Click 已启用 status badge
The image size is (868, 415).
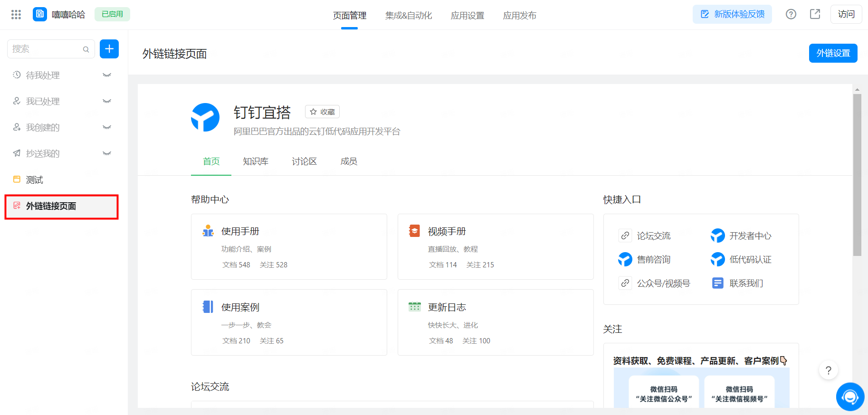112,14
